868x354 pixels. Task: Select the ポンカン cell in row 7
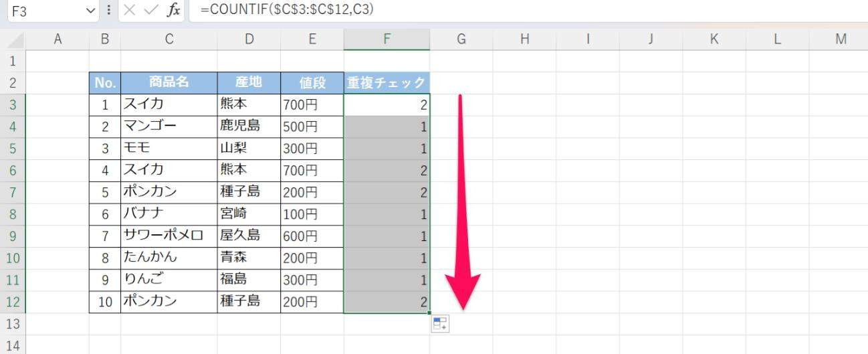click(x=169, y=193)
